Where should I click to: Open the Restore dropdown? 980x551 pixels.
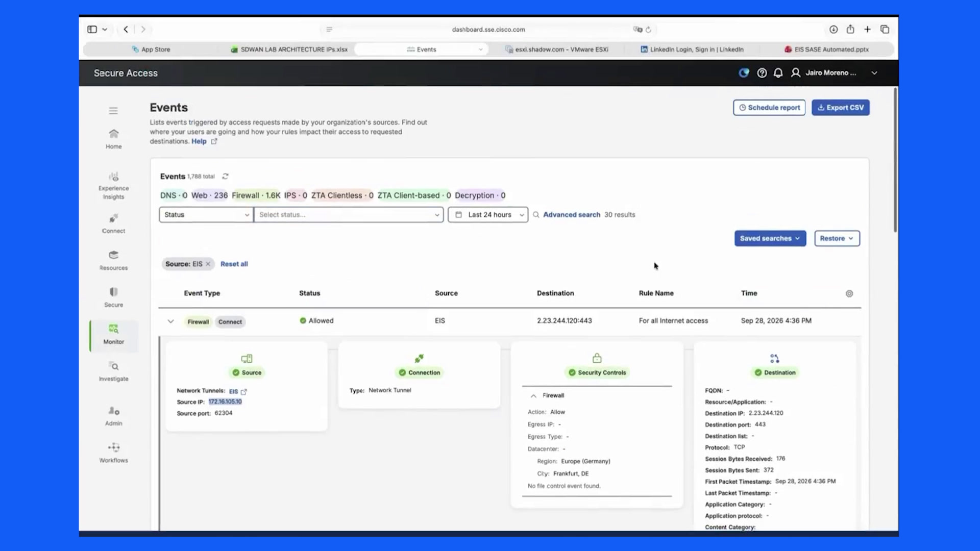[x=837, y=238]
